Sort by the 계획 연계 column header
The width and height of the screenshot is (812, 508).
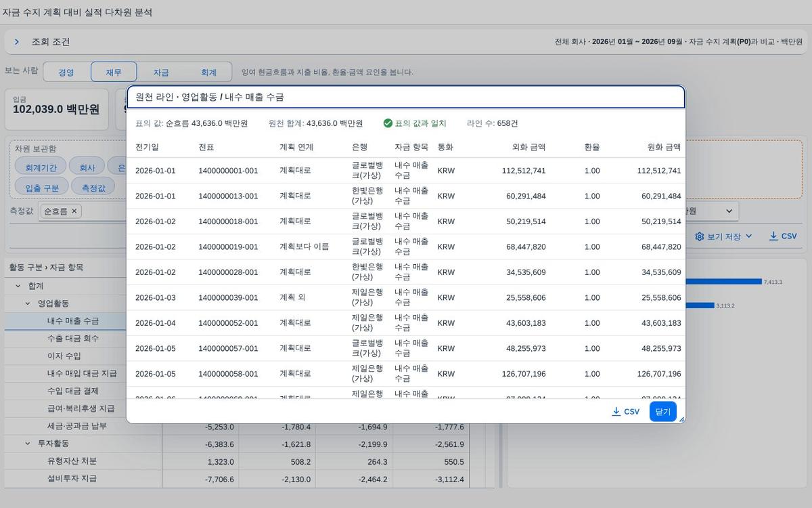[296, 147]
